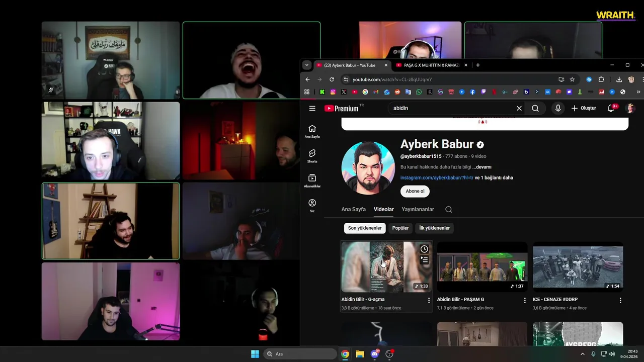Open the Gmail bookmark
The width and height of the screenshot is (644, 362).
tap(376, 92)
